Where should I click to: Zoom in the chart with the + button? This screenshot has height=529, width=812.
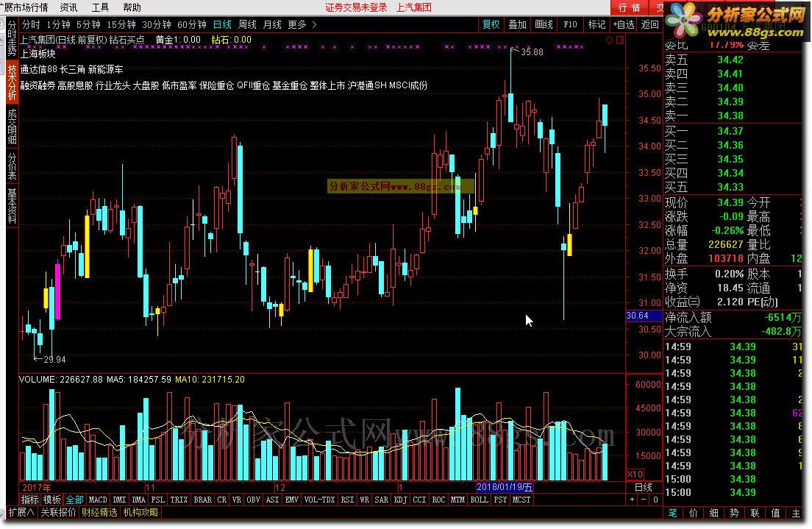pos(632,500)
